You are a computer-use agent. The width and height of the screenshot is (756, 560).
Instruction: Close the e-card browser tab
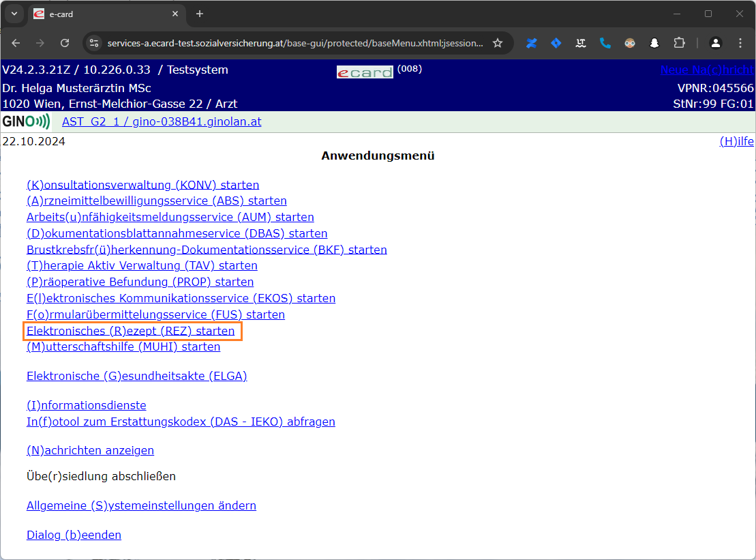175,14
